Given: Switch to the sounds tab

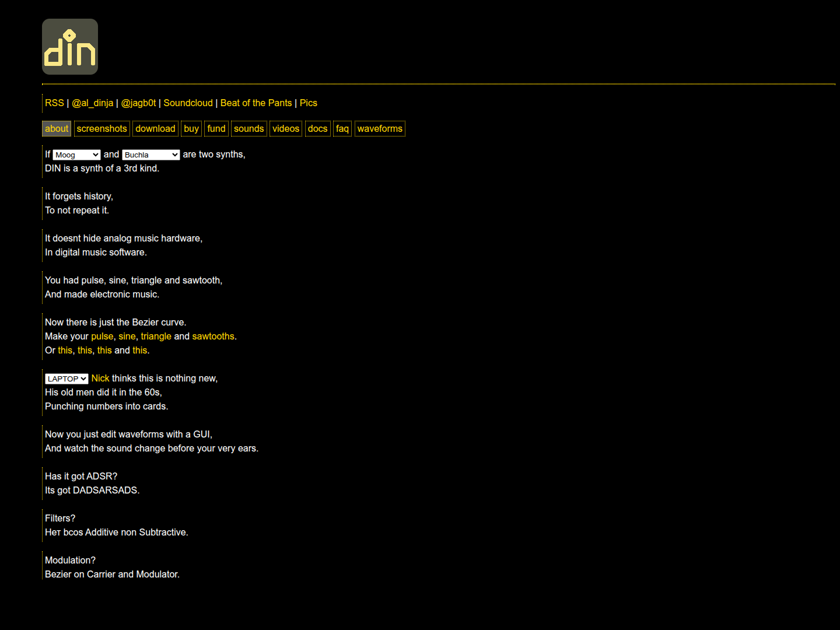Looking at the screenshot, I should point(249,129).
